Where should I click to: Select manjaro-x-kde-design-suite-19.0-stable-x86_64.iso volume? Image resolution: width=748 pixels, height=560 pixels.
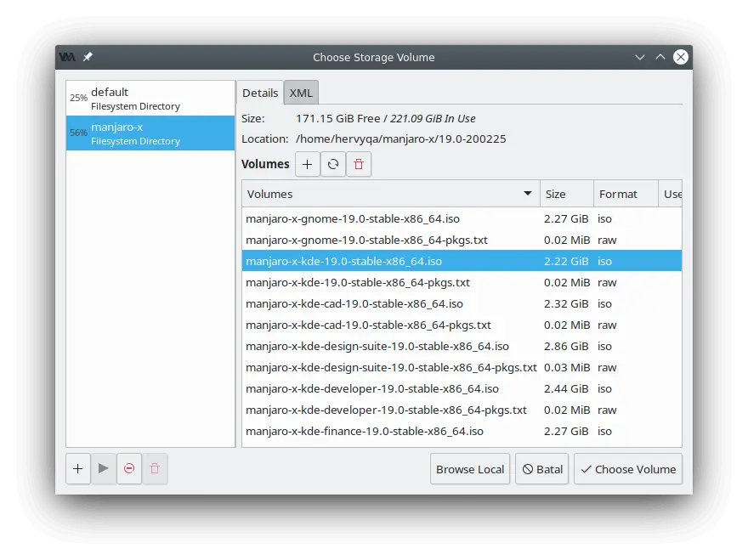462,347
